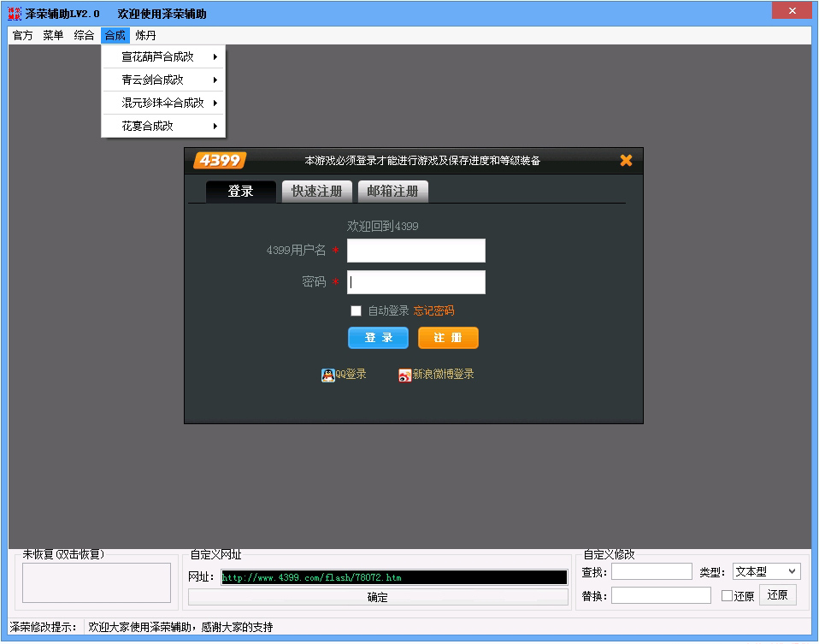Open the 菜单 menu

point(53,36)
